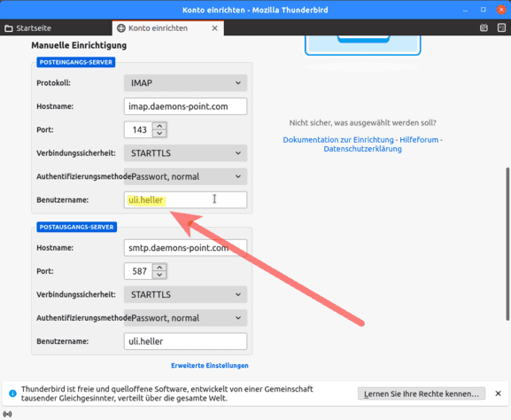Increase the incoming port 143 value
Screen dimensions: 511x420
pyautogui.click(x=159, y=126)
